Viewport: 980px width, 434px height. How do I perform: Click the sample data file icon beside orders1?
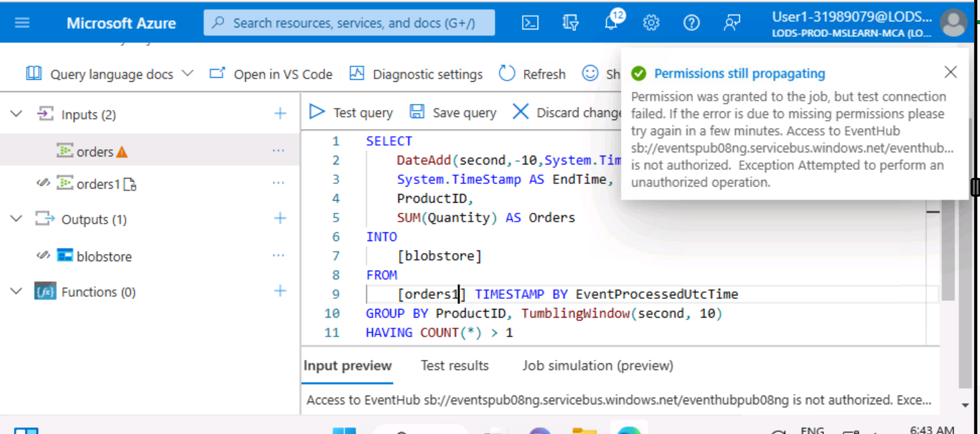(x=130, y=184)
